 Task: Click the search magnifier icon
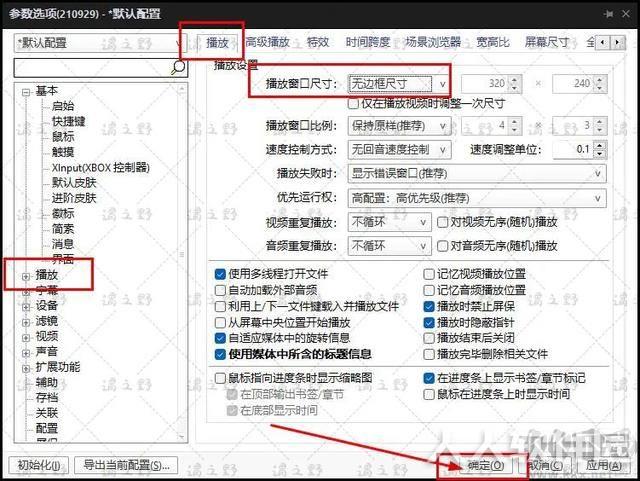tap(178, 67)
